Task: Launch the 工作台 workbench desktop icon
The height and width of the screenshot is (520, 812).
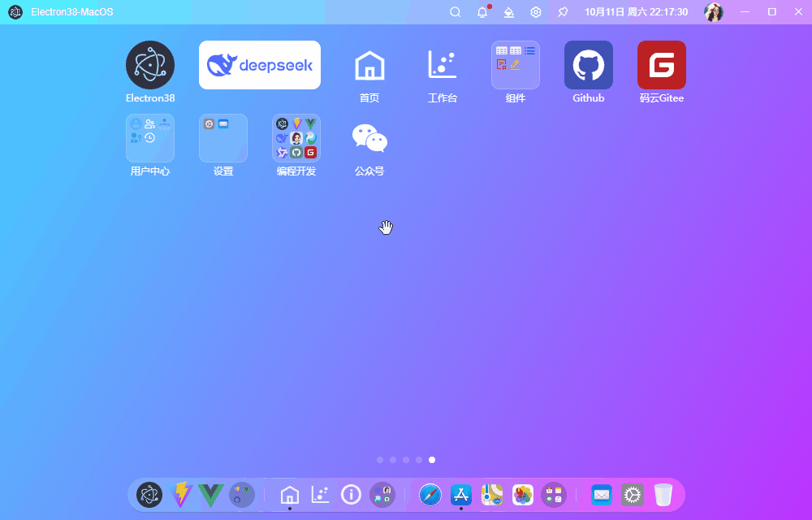Action: click(443, 65)
